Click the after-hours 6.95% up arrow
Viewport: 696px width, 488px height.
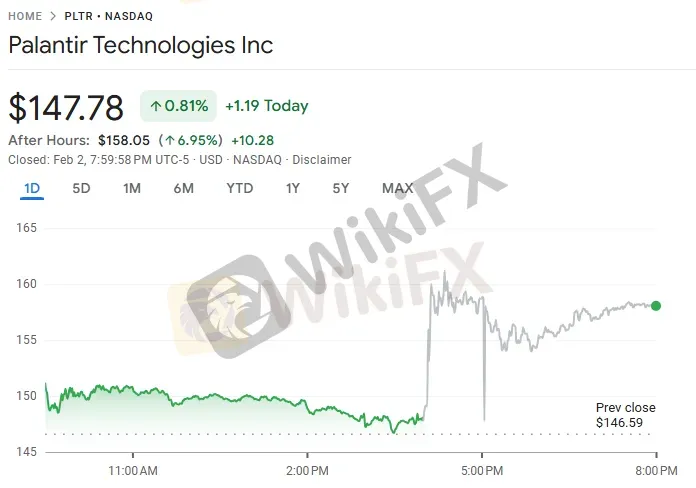tap(172, 141)
